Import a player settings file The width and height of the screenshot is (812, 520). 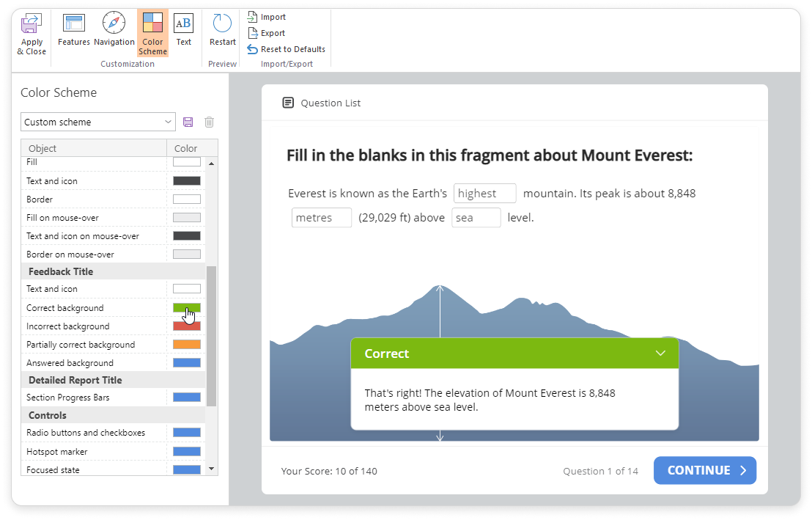tap(267, 17)
